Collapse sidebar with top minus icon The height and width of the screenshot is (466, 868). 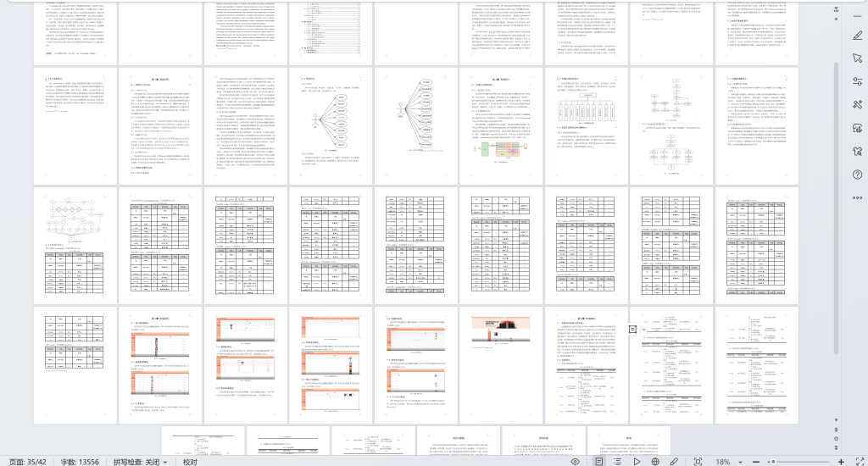coord(858,16)
